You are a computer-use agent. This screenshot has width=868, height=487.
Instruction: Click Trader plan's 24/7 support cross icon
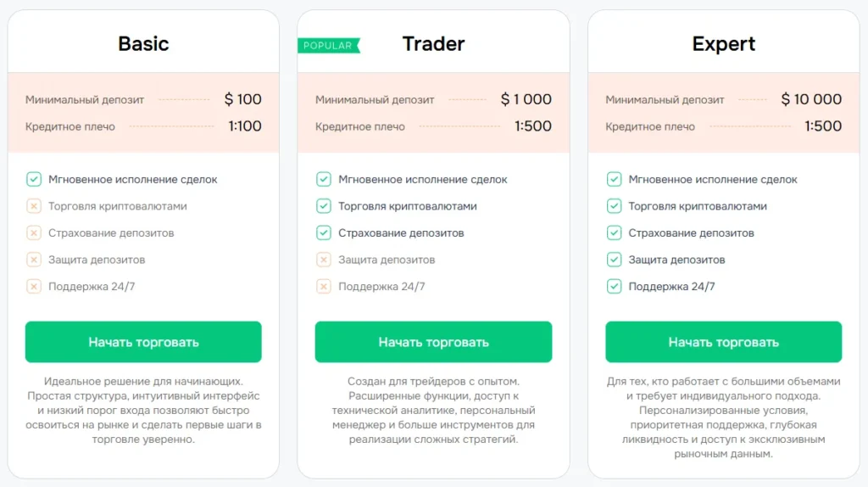click(324, 287)
